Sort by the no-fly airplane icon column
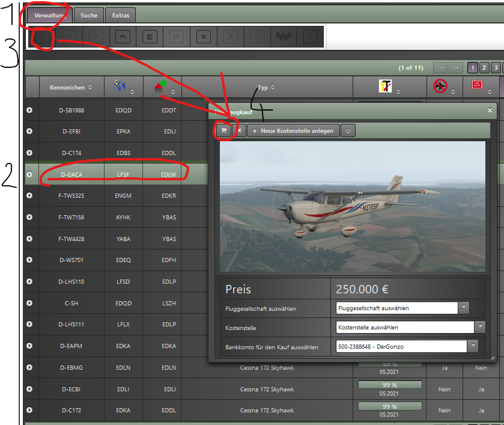Screen dimensions: 504x425 (444, 87)
